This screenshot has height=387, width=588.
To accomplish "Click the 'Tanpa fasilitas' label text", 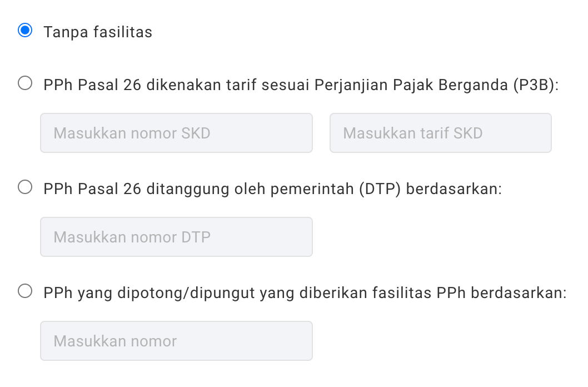I will [98, 32].
